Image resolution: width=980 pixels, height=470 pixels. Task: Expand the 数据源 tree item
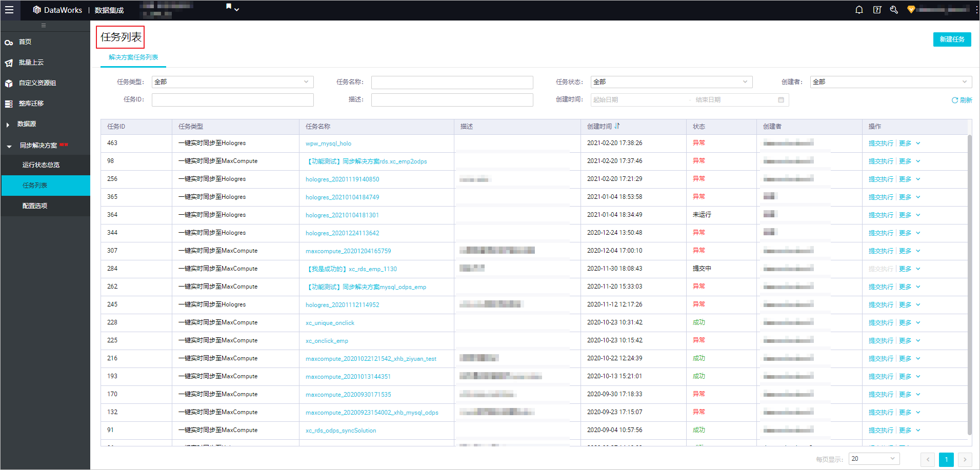8,125
